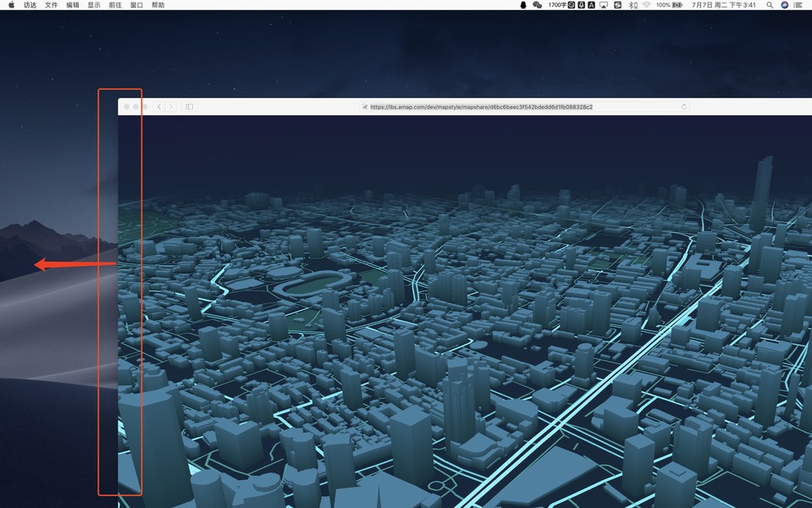This screenshot has width=812, height=508.
Task: Click the site icon left of URL
Action: pos(365,107)
